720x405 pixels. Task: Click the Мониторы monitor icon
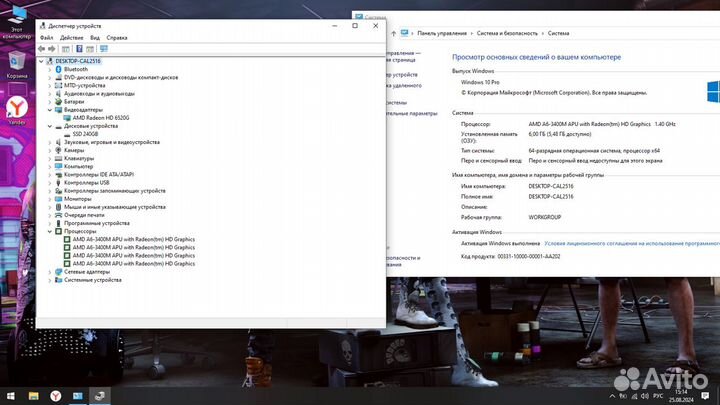58,199
